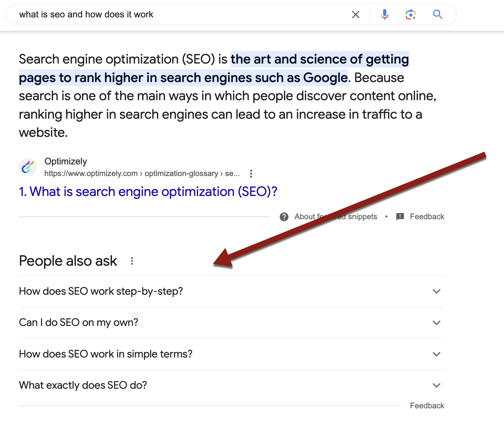Viewport: 504px width, 429px height.
Task: Open People also ask three-dot options
Action: pyautogui.click(x=132, y=261)
